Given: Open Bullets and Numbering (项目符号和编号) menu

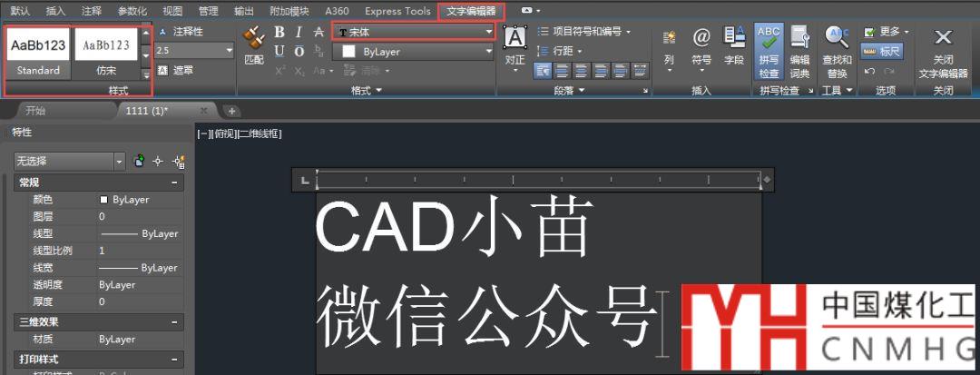Looking at the screenshot, I should [583, 31].
